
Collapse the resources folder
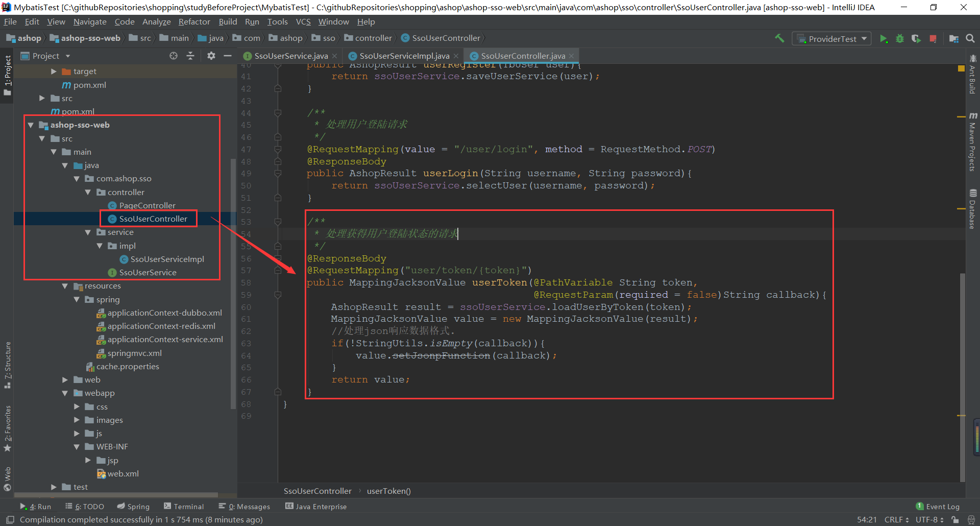coord(65,286)
